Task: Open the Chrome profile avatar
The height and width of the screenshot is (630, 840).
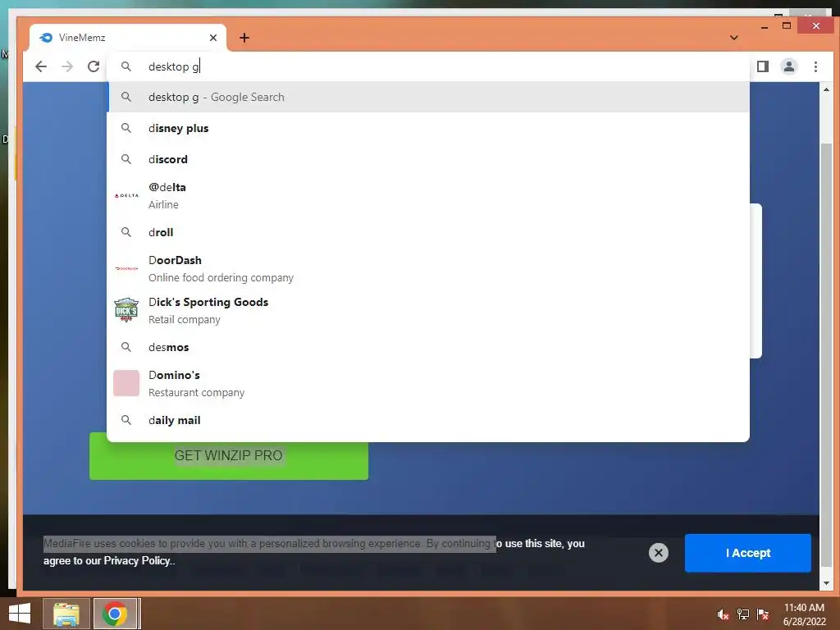Action: click(x=789, y=66)
